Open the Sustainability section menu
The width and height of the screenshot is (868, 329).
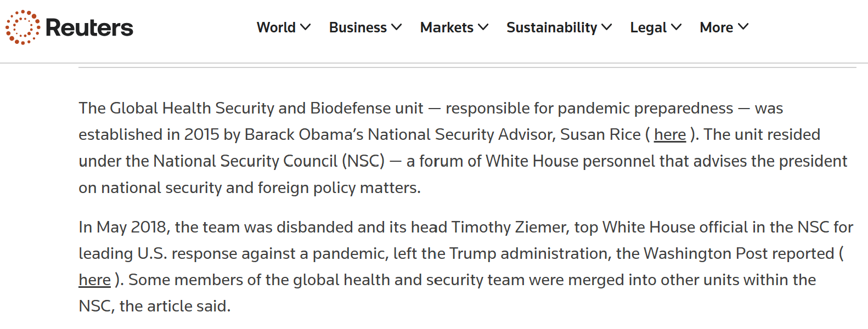point(551,27)
